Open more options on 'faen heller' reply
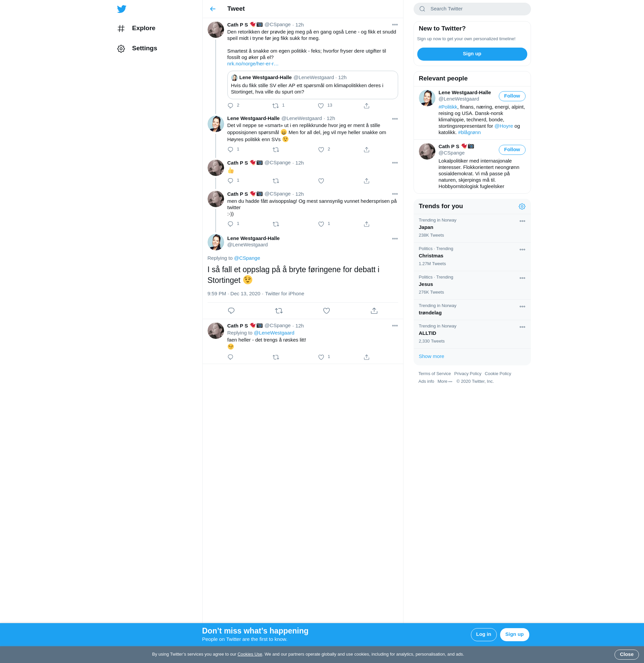Viewport: 644px width, 663px height. point(394,325)
